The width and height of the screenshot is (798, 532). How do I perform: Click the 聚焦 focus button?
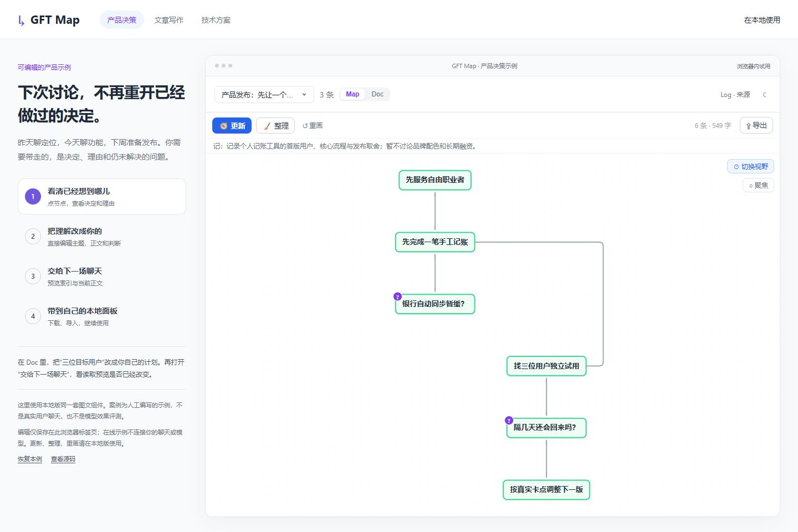pyautogui.click(x=758, y=185)
